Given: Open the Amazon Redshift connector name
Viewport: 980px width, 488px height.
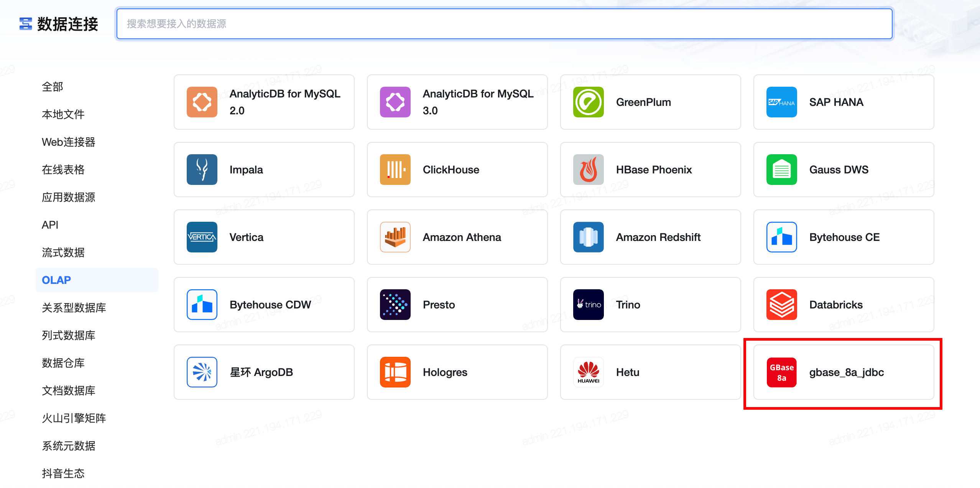Looking at the screenshot, I should [658, 237].
